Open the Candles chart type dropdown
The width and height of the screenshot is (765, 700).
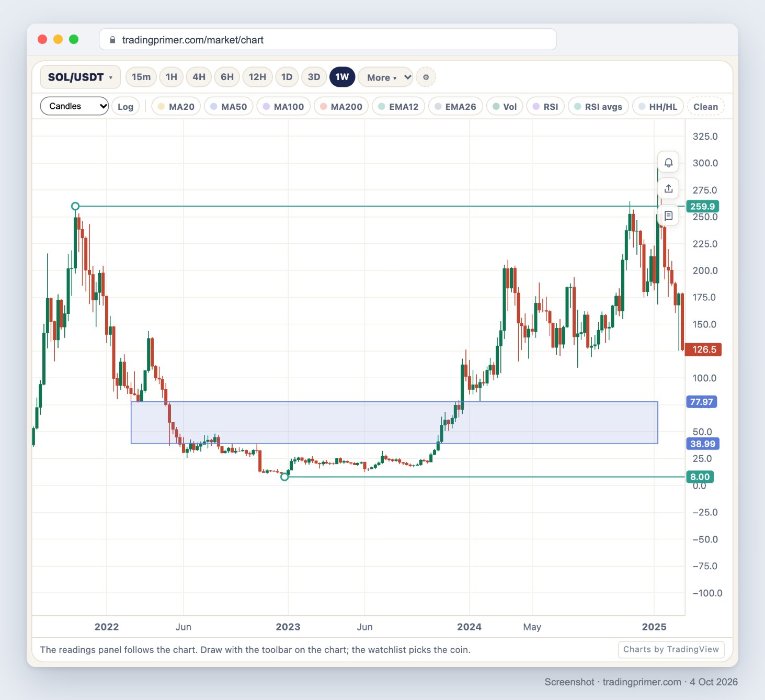pos(74,106)
